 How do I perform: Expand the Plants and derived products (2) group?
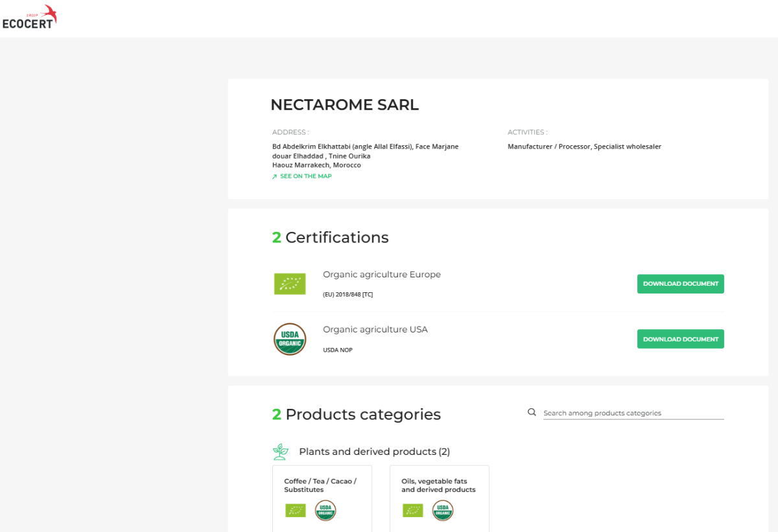(x=374, y=452)
